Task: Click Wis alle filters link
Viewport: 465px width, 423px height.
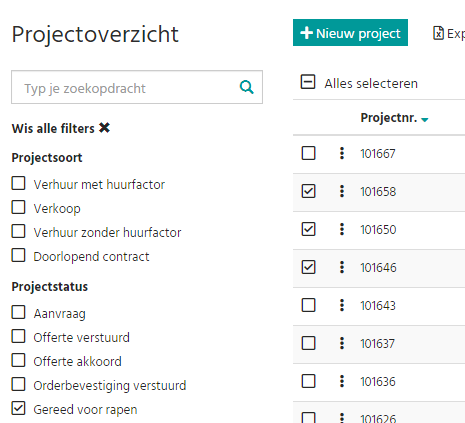Action: pos(53,128)
